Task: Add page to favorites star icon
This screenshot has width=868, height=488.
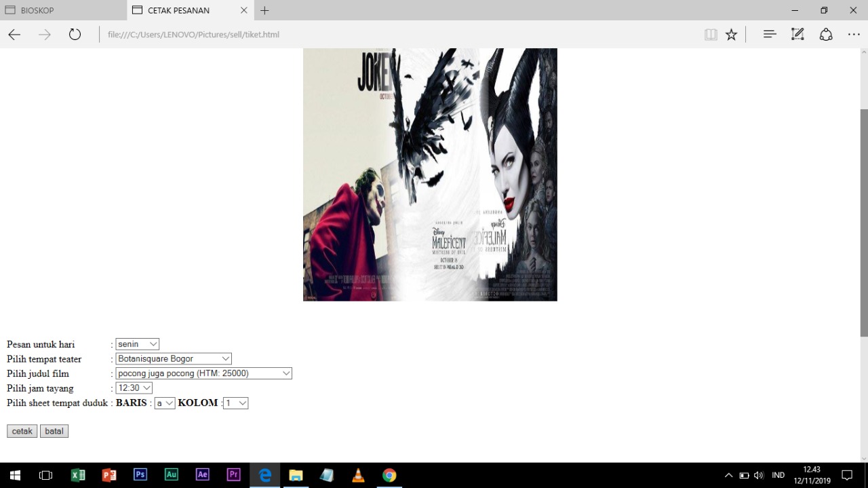Action: (x=731, y=35)
